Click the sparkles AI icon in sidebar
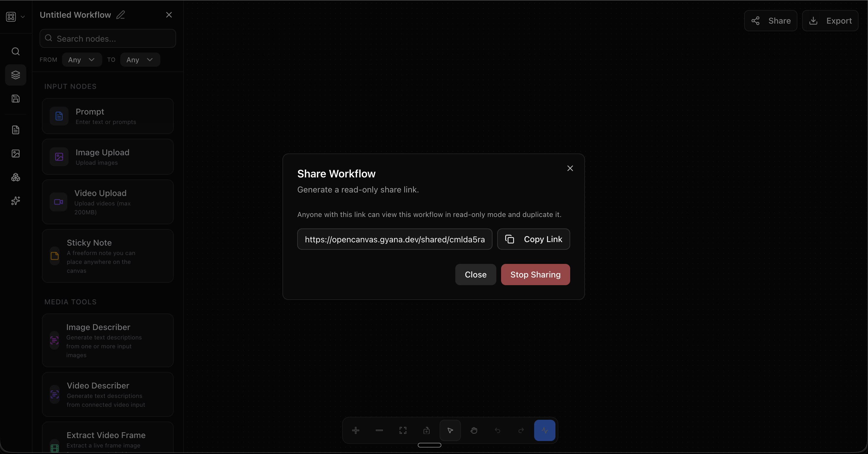 15,201
